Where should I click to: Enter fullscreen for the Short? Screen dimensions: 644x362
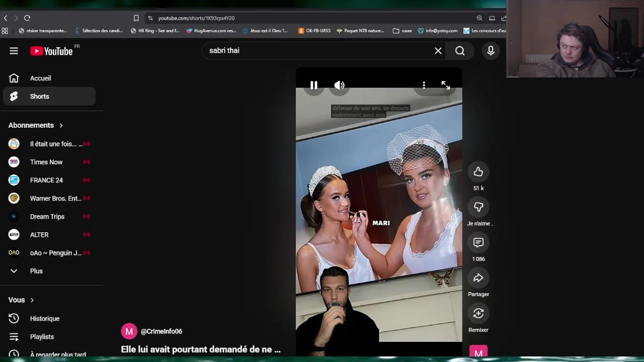[446, 85]
